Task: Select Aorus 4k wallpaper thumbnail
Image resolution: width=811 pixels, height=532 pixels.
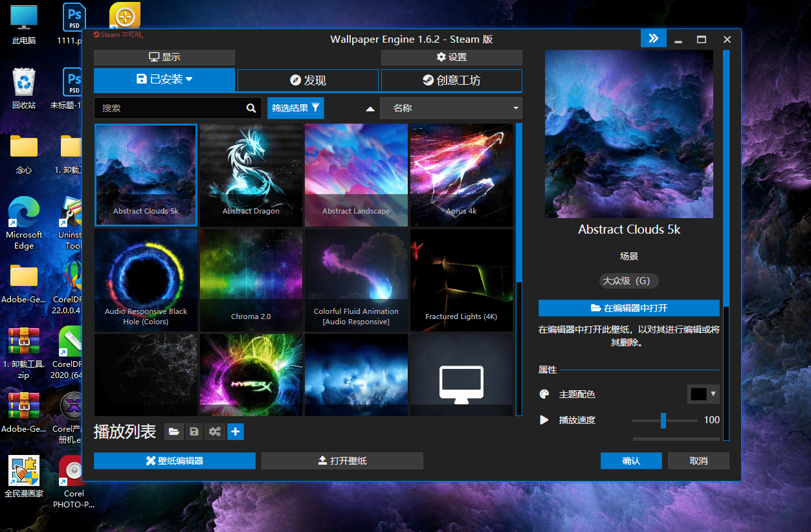Action: [x=461, y=175]
